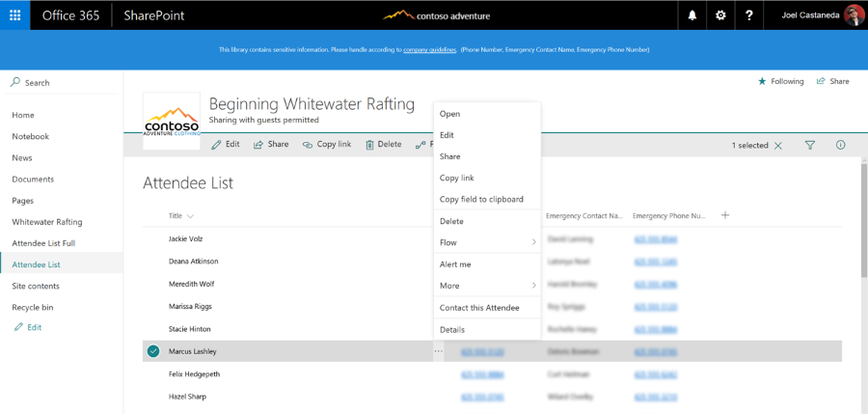
Task: Open the notifications bell
Action: pos(692,15)
